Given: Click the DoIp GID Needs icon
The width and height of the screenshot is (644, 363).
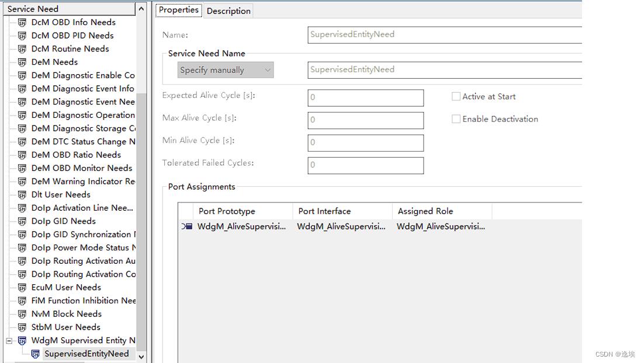Looking at the screenshot, I should (x=22, y=221).
